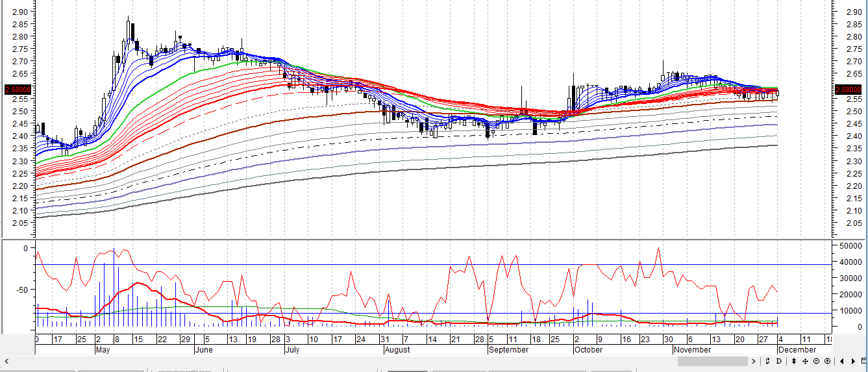868x372 pixels.
Task: Click the November month label
Action: pyautogui.click(x=693, y=349)
